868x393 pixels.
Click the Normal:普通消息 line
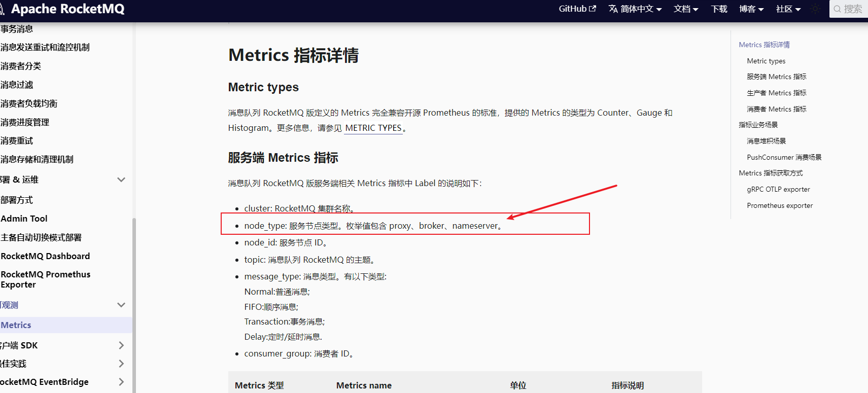point(277,292)
